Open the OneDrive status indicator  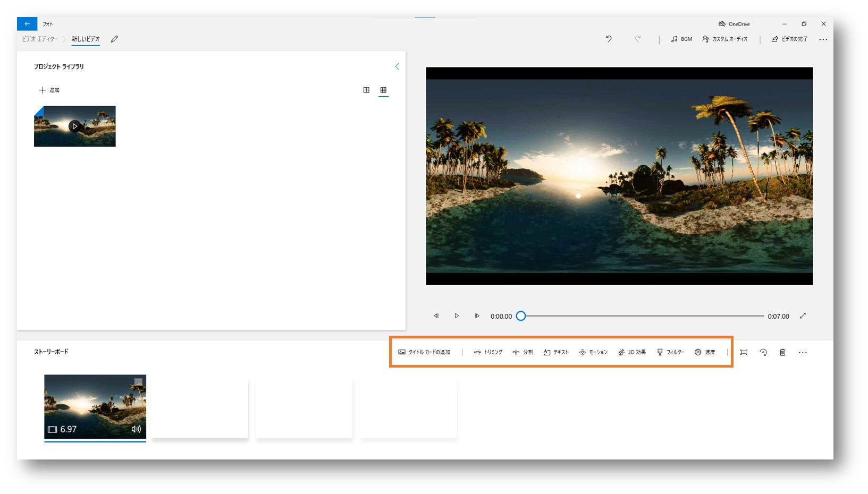coord(734,24)
